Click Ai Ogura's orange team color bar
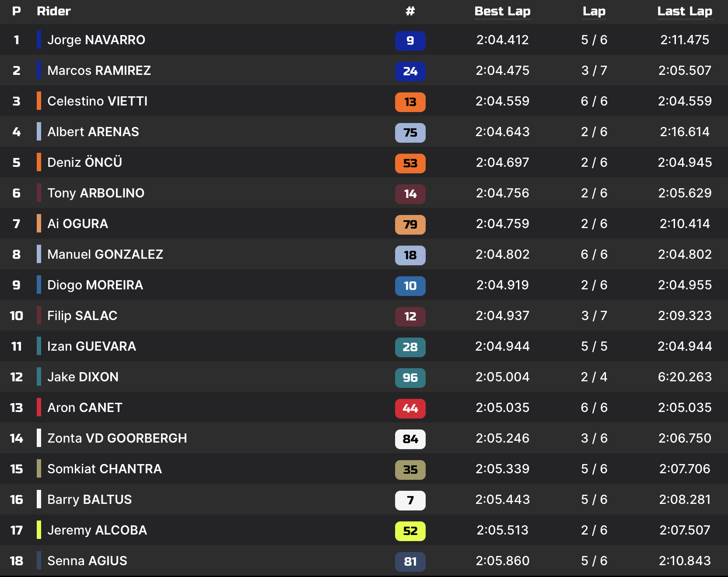This screenshot has height=577, width=728. [39, 223]
